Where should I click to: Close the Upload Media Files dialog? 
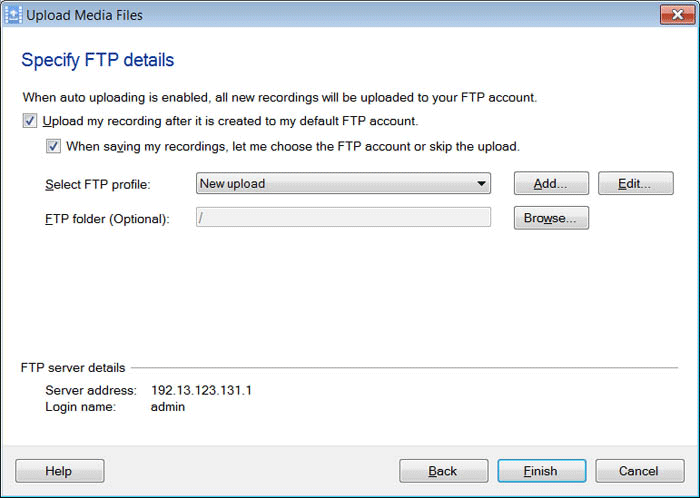pyautogui.click(x=672, y=14)
